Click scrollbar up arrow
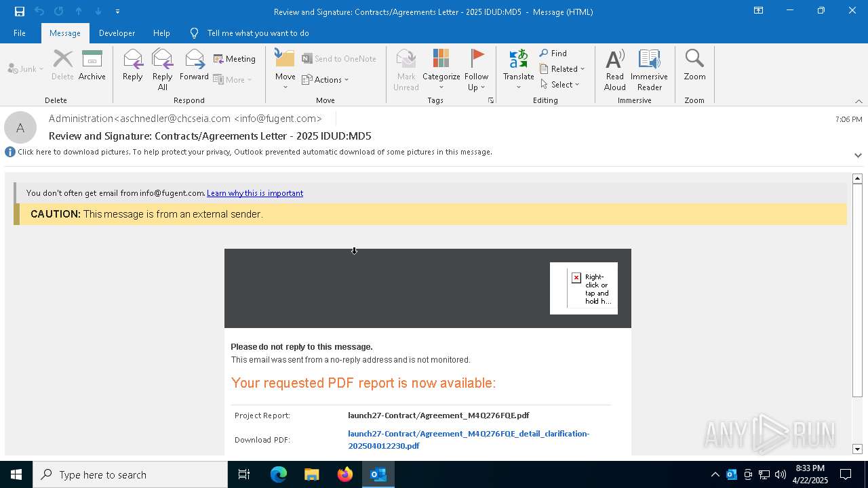 pyautogui.click(x=857, y=178)
